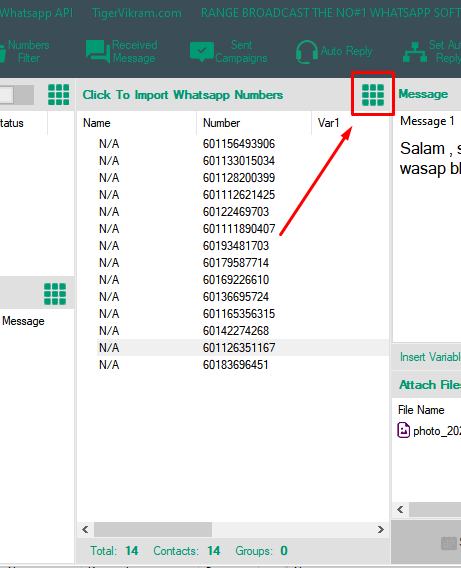Select number 60169226610
The image size is (461, 568).
click(x=236, y=280)
